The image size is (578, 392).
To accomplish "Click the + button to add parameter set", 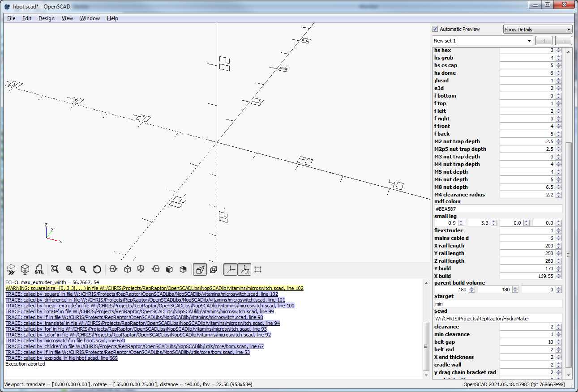I will (543, 40).
